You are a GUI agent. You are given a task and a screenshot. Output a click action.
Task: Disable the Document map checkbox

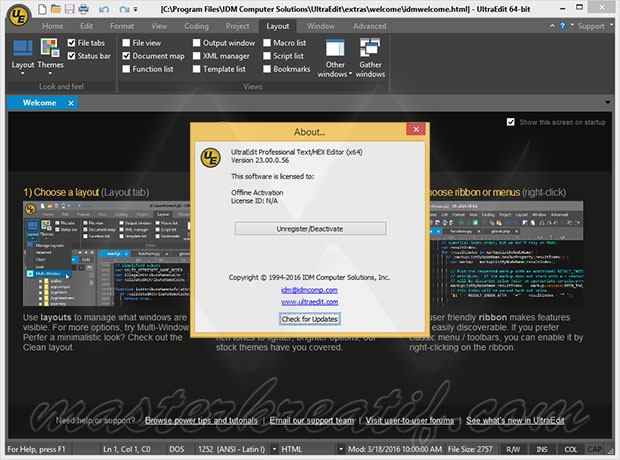126,56
